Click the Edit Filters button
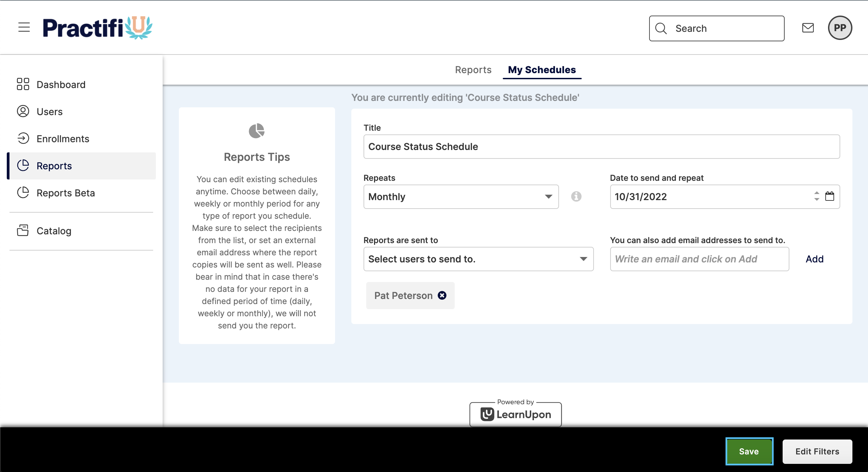 pyautogui.click(x=817, y=451)
